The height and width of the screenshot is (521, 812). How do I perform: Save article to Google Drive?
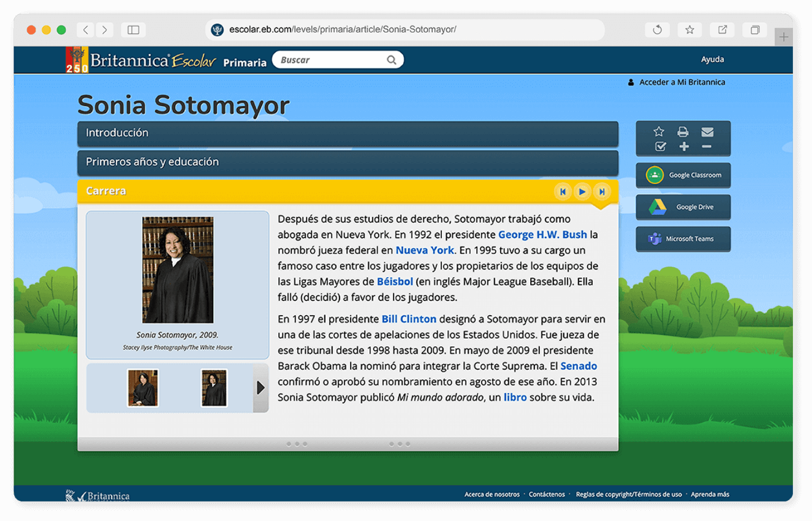(683, 207)
